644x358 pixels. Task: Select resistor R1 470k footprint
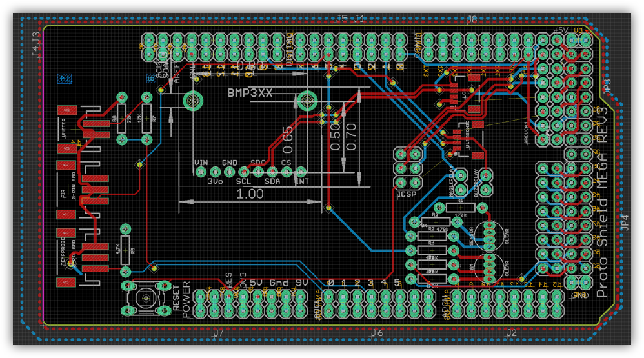coord(460,207)
